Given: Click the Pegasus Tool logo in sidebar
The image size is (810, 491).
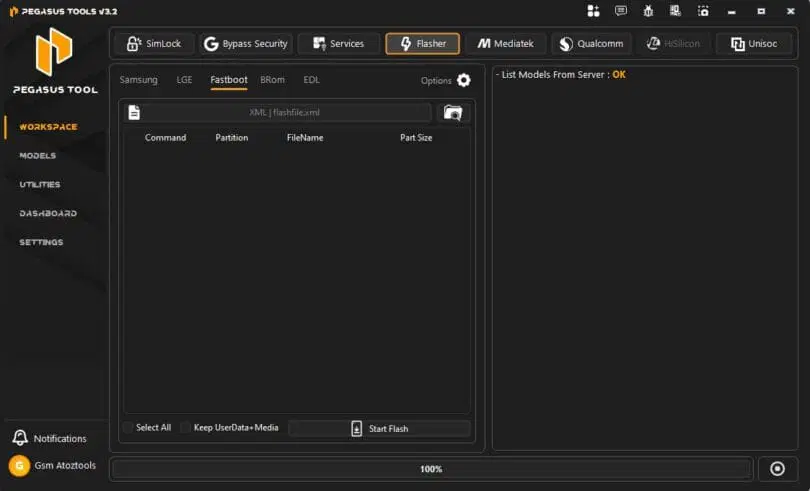Looking at the screenshot, I should point(54,52).
